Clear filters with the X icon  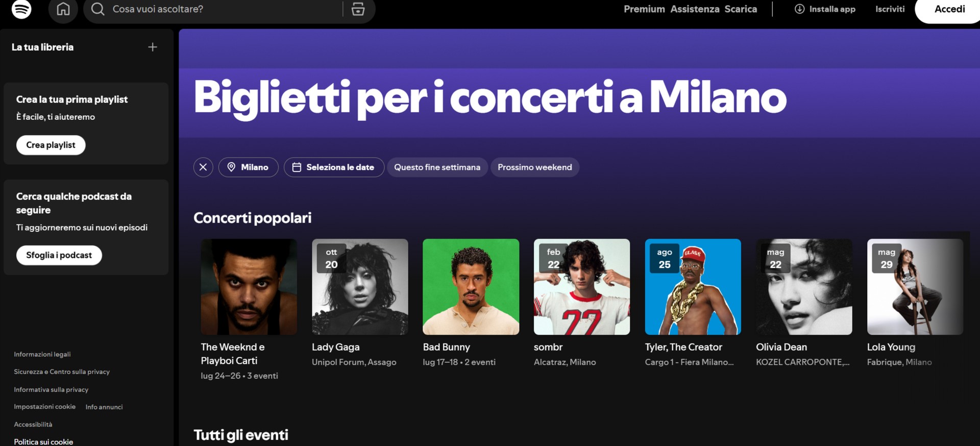pos(203,167)
